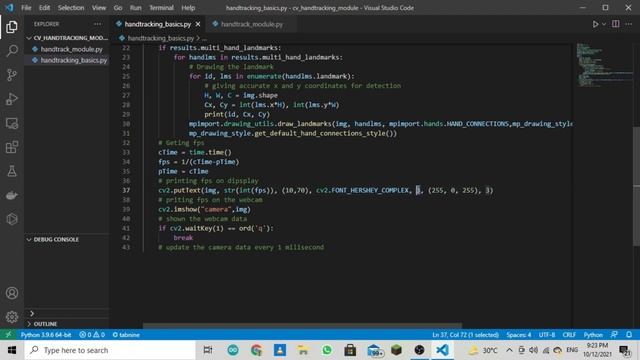The height and width of the screenshot is (360, 640).
Task: Click the Windows Start button
Action: (x=12, y=350)
